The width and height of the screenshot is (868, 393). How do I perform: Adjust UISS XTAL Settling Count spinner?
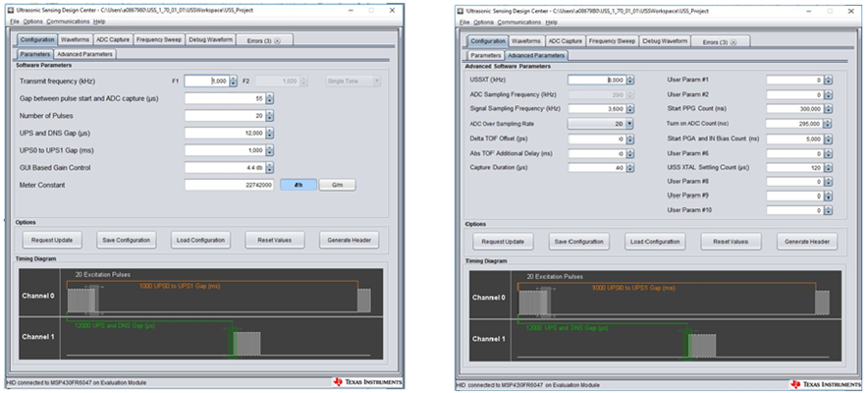point(828,168)
